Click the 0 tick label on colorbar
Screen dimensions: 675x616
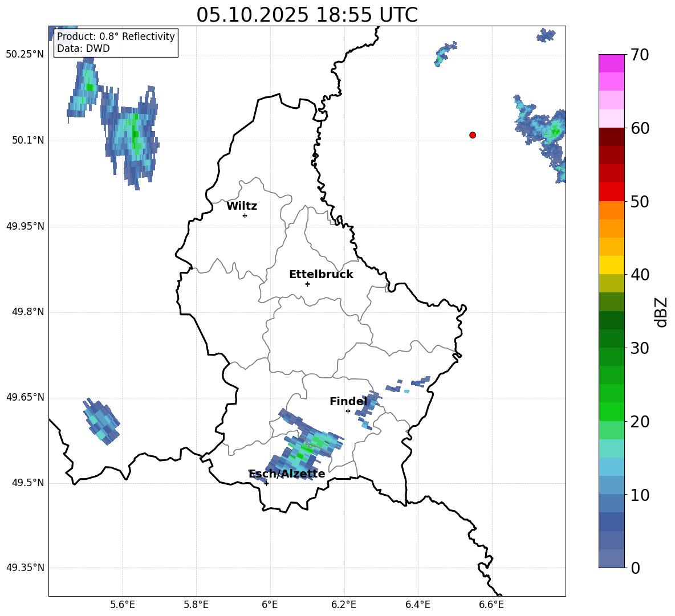[635, 568]
